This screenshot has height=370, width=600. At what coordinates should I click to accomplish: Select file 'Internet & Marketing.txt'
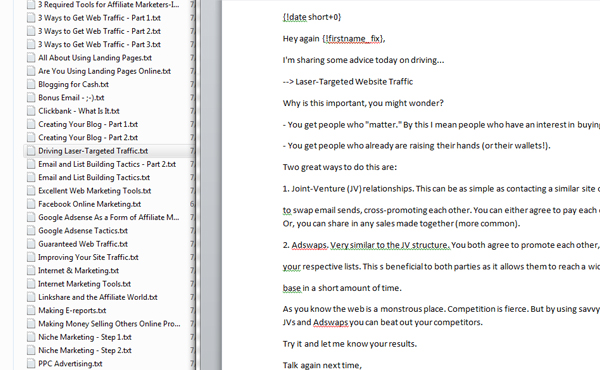tap(78, 271)
